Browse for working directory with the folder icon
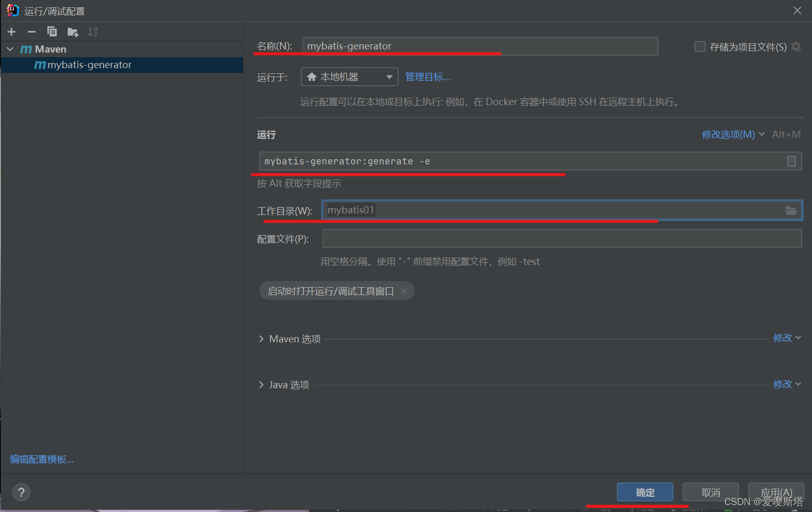The height and width of the screenshot is (512, 812). 791,210
